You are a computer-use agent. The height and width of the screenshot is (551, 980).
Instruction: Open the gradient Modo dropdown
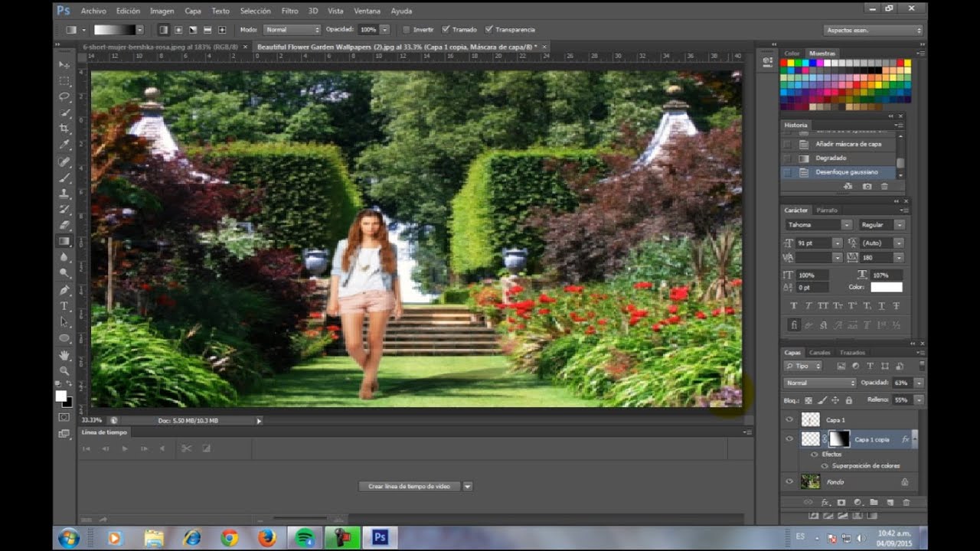tap(292, 30)
